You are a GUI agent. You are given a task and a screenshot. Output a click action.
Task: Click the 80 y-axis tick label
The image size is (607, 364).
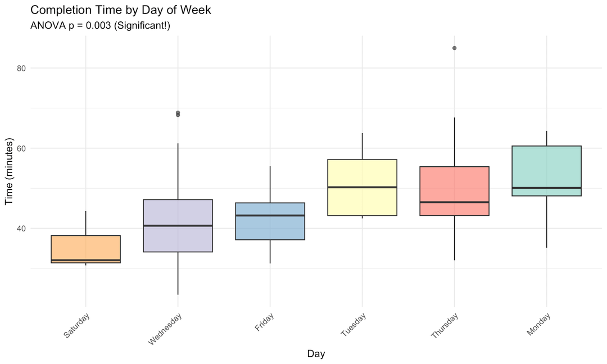pos(21,68)
